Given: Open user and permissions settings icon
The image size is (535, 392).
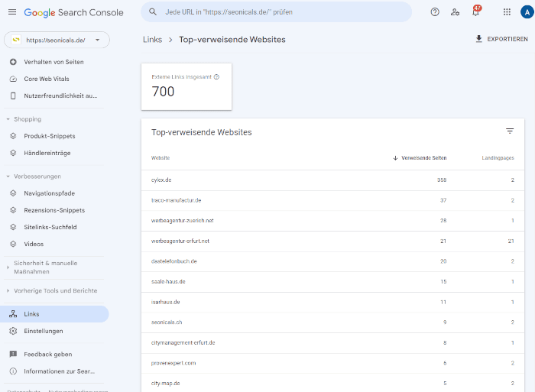Looking at the screenshot, I should pos(456,12).
